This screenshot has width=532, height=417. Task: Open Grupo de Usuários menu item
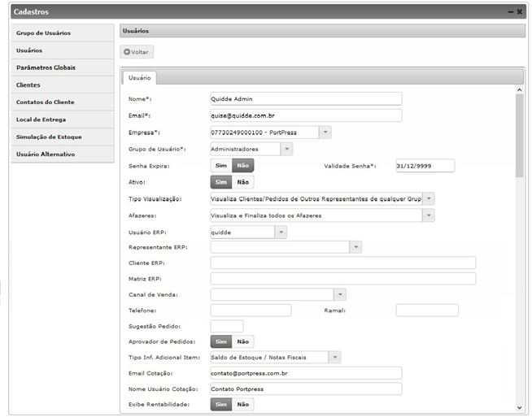click(63, 33)
